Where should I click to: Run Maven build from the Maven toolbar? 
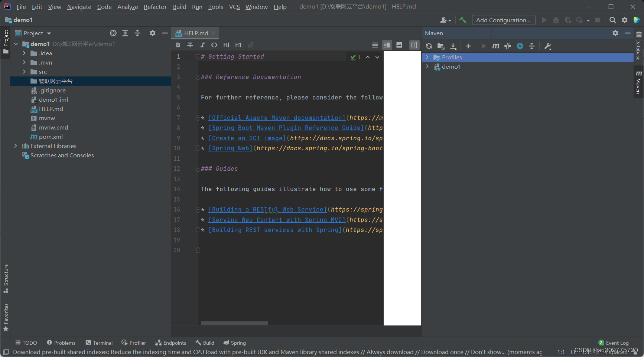[484, 46]
